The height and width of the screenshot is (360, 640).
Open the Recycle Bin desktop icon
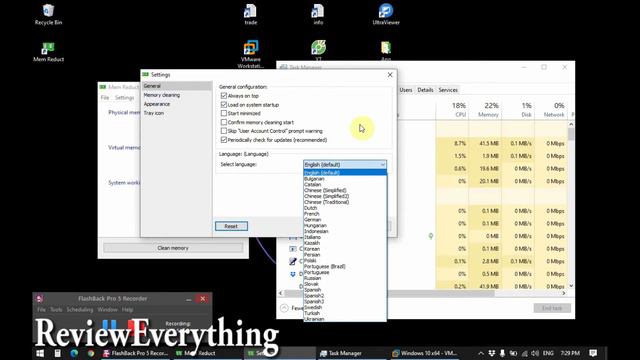48,14
